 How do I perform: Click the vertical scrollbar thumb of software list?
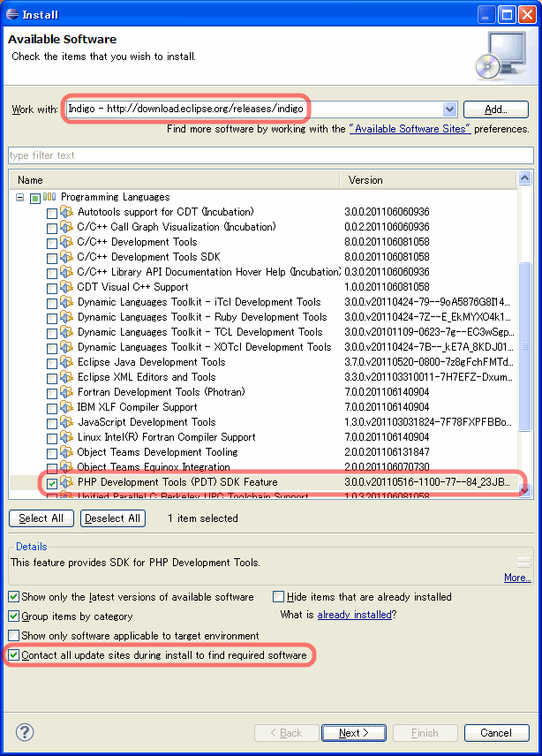tap(524, 347)
